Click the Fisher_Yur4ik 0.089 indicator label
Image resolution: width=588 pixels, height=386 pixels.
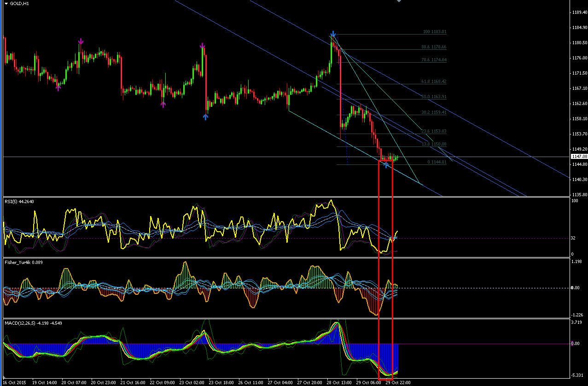pyautogui.click(x=24, y=262)
